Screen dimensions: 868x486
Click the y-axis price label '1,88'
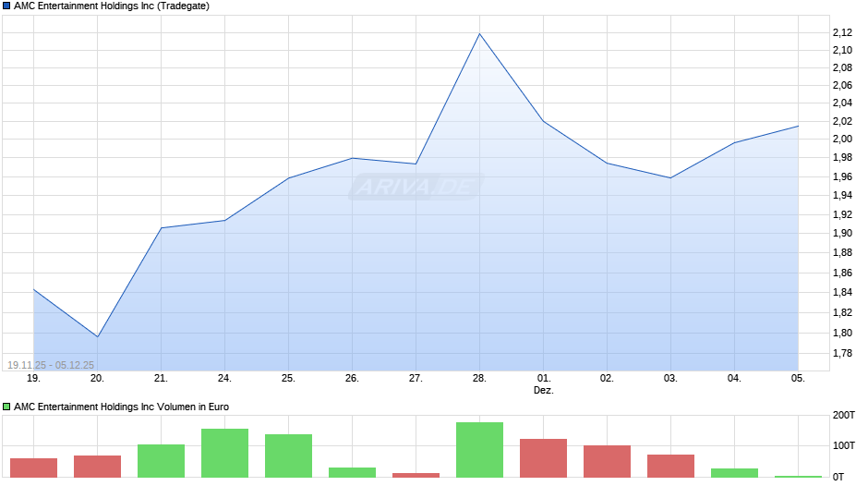842,252
